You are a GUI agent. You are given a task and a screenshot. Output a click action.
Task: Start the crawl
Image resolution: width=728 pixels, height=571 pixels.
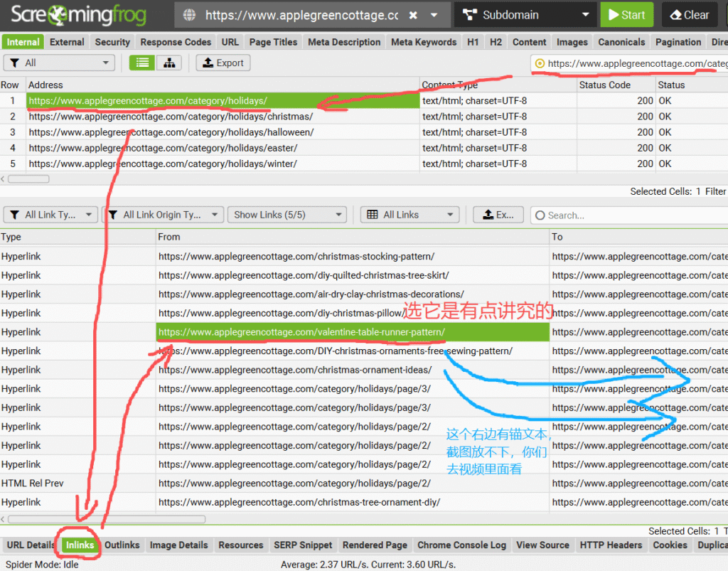pos(627,15)
